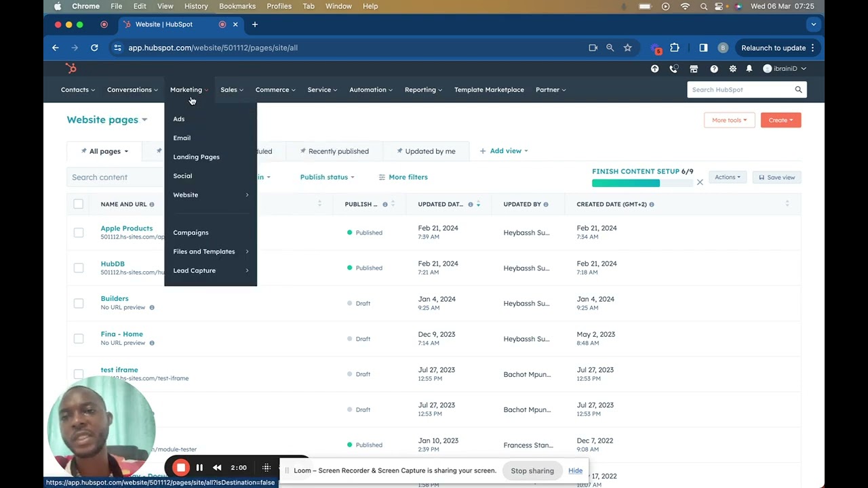Choose Email from Marketing menu

[x=182, y=138]
